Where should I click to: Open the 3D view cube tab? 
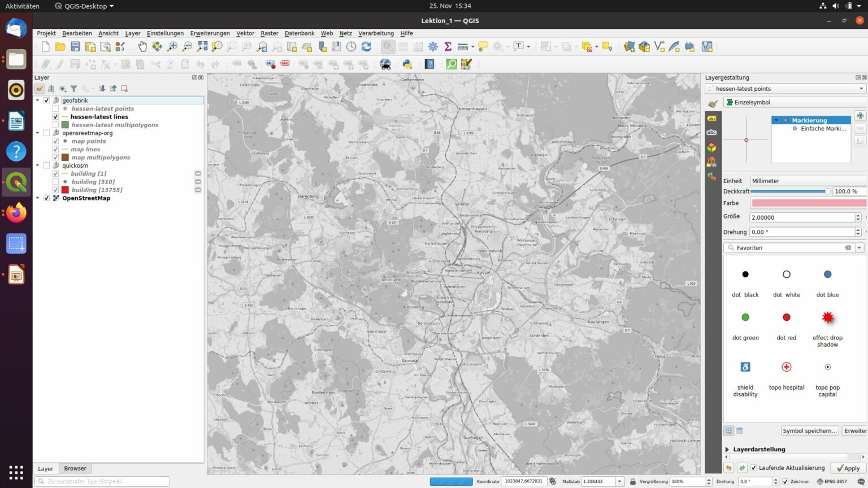pos(712,147)
